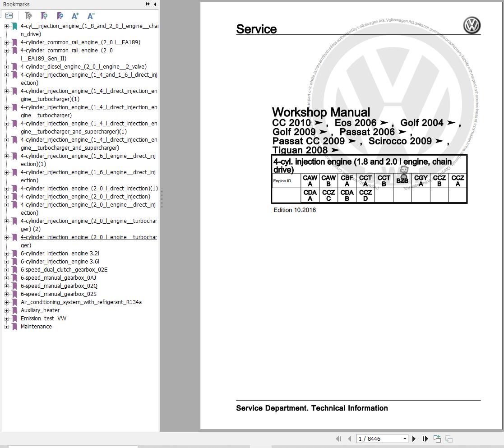Click bookmark icon beside 6-speed_manual_gearbox_02S
This screenshot has height=448, width=504.
point(14,294)
